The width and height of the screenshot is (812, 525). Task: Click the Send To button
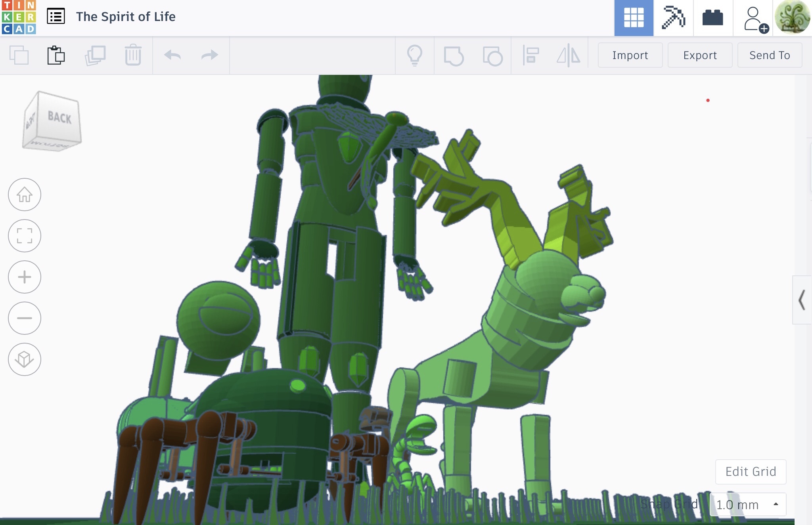[x=770, y=55]
